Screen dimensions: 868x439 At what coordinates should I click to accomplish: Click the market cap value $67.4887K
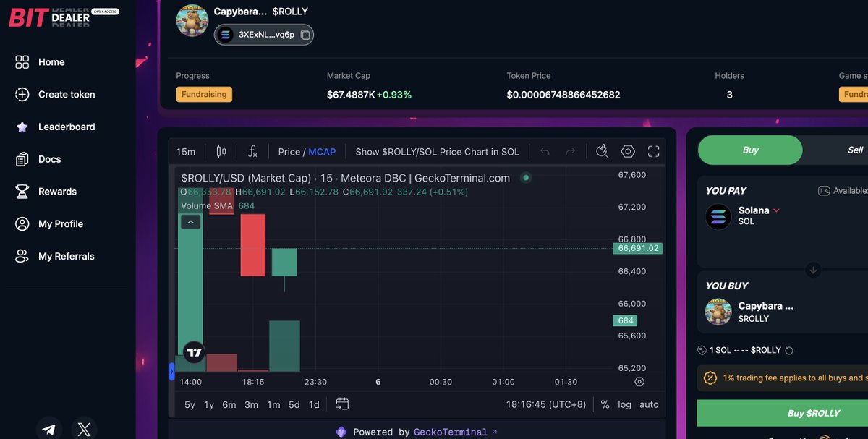[x=350, y=95]
